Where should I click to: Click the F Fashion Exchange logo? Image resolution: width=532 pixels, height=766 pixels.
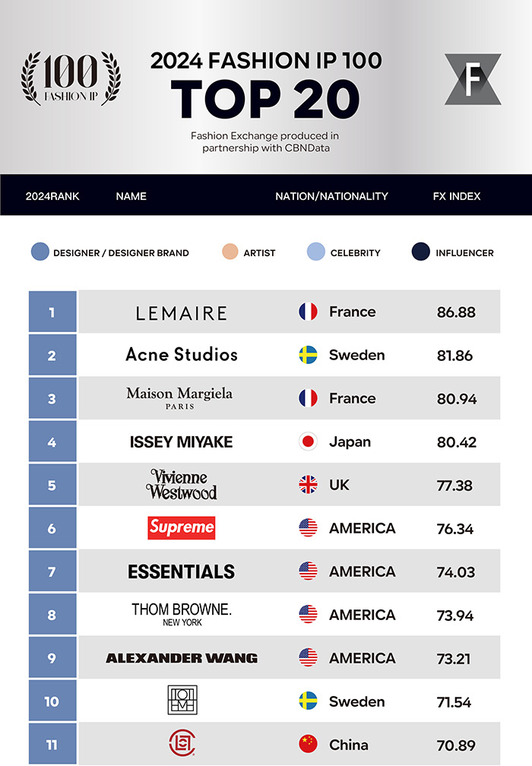pos(473,79)
